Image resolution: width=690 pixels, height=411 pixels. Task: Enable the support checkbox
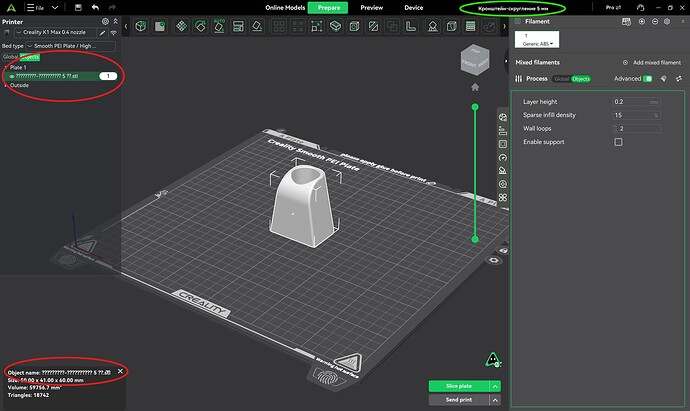618,142
